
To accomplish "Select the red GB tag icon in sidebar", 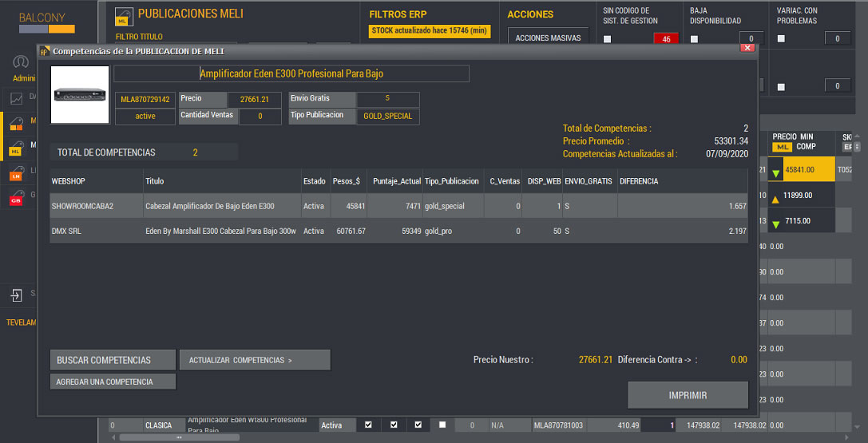I will (x=15, y=197).
